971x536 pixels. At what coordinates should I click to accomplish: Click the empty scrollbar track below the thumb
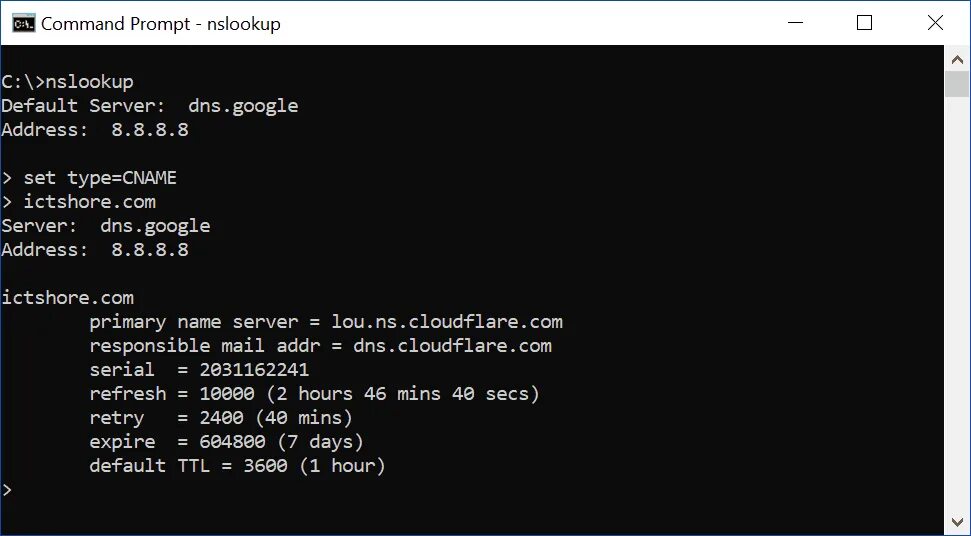[x=957, y=300]
